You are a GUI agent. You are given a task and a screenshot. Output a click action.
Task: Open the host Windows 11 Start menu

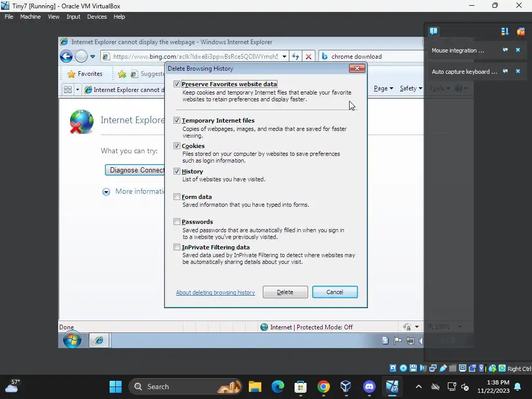pyautogui.click(x=115, y=387)
